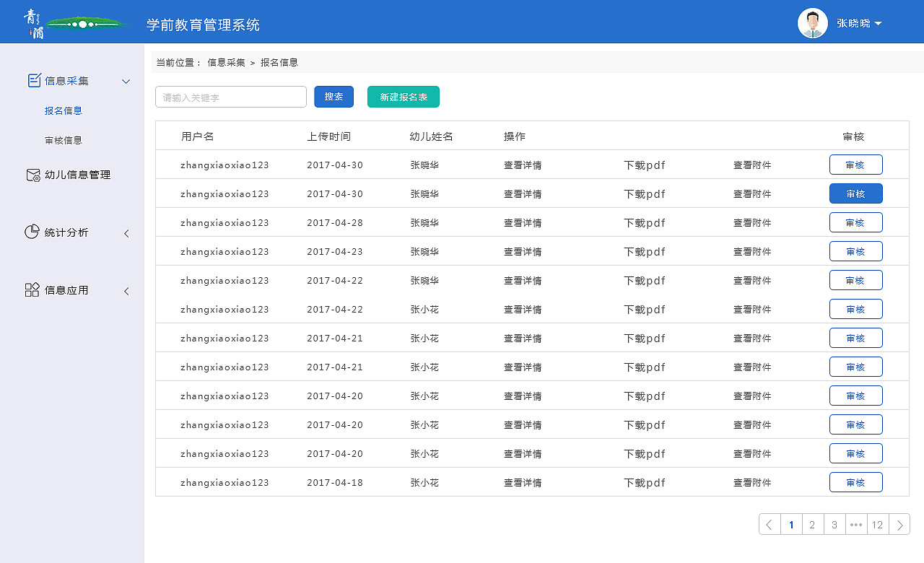Click the 新建报名表 button
Viewport: 924px width, 563px height.
coord(403,96)
